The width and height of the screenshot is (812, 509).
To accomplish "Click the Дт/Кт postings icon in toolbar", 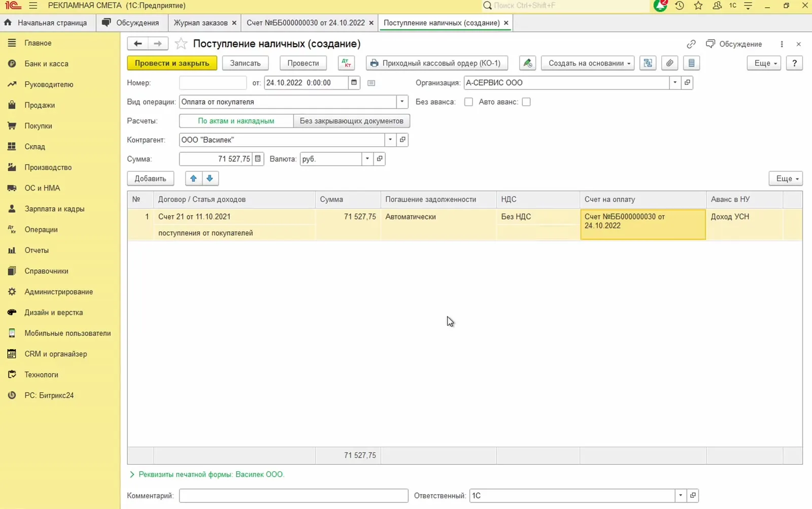I will coord(346,63).
